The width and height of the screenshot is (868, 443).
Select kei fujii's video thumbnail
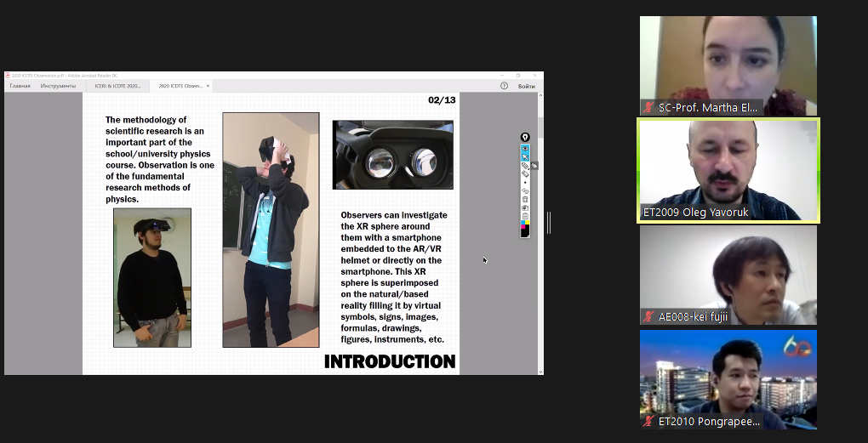point(728,275)
